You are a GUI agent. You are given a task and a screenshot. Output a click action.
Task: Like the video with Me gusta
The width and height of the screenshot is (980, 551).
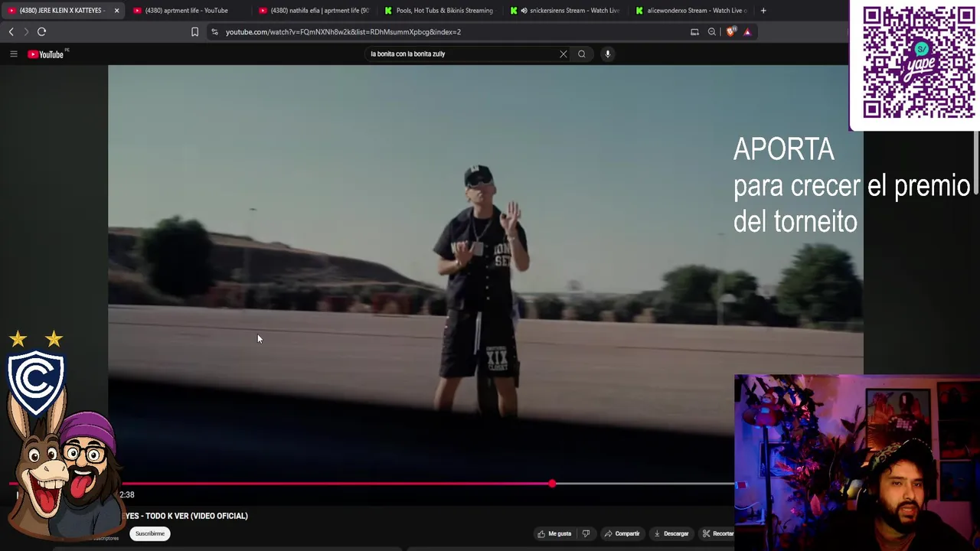pyautogui.click(x=555, y=533)
